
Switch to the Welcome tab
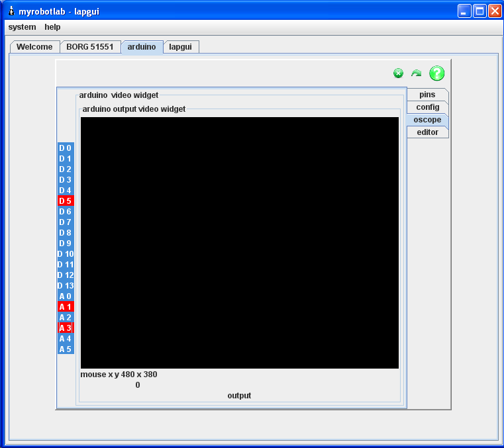click(34, 47)
